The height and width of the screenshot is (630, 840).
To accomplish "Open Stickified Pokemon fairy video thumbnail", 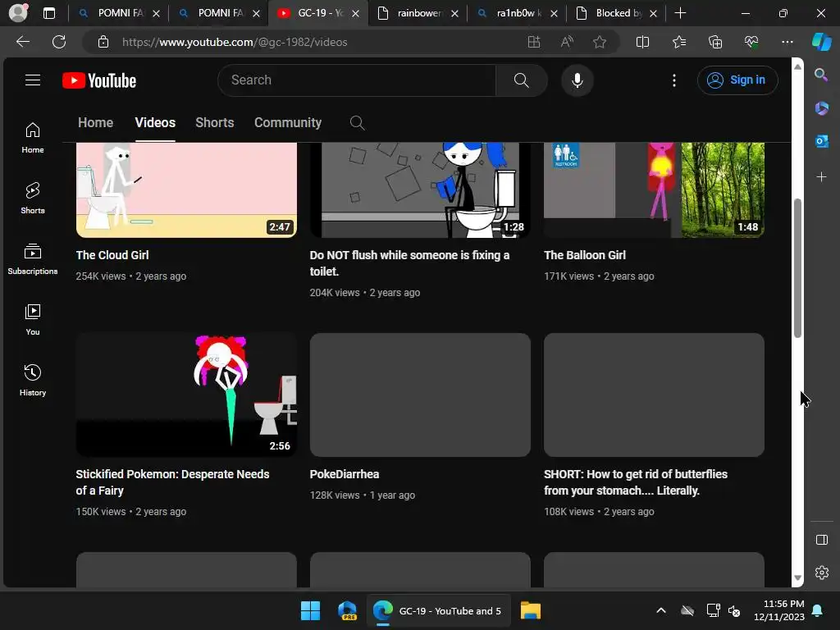I will (x=186, y=395).
